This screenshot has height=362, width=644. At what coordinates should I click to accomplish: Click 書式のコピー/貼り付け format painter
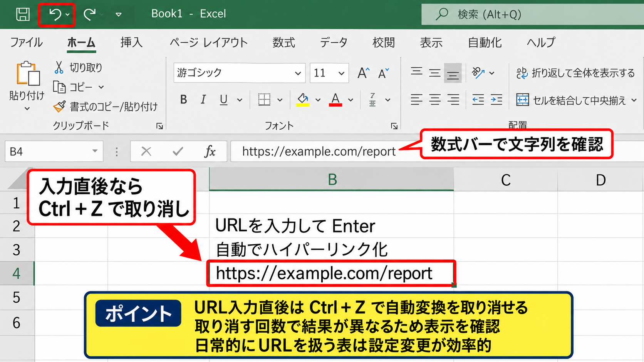tap(106, 107)
